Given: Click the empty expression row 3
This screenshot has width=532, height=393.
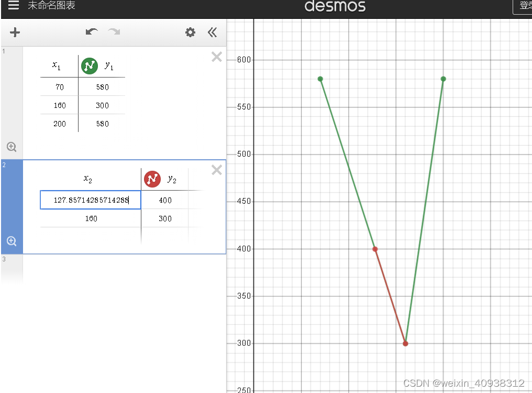Looking at the screenshot, I should tap(124, 268).
